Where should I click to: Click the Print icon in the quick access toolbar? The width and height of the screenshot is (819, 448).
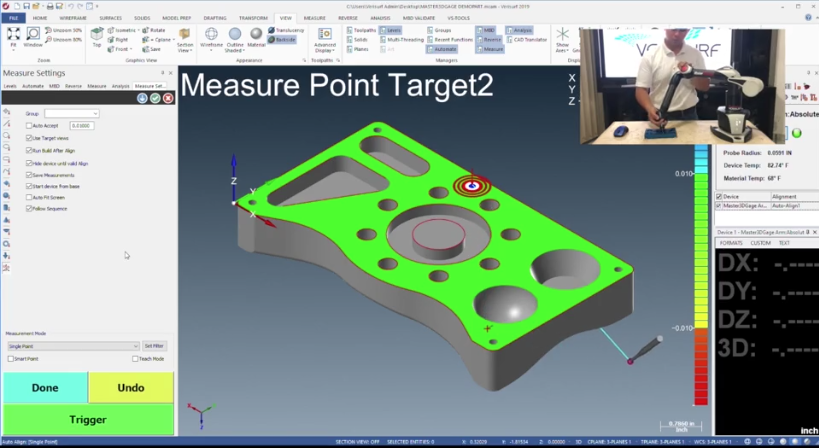coord(50,6)
